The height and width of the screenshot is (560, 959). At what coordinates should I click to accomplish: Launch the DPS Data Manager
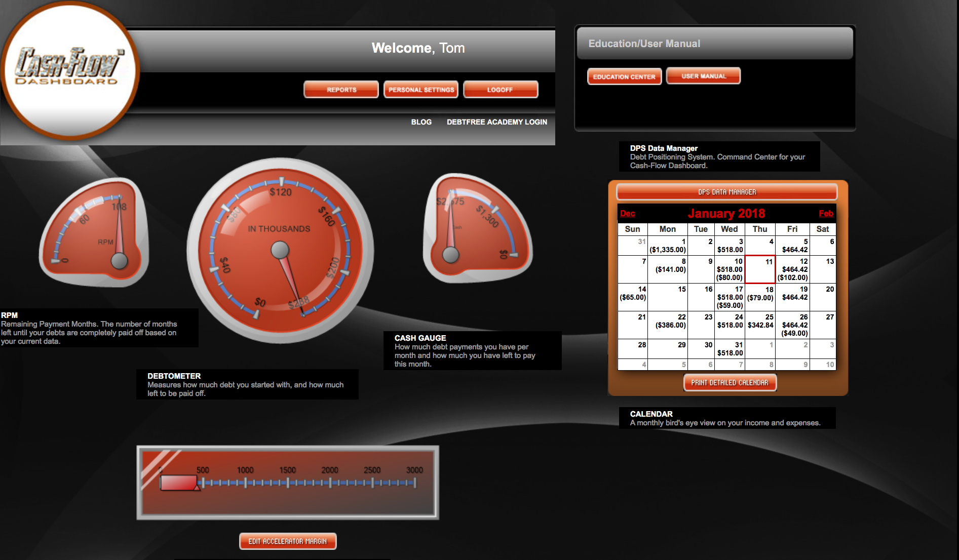pyautogui.click(x=726, y=192)
